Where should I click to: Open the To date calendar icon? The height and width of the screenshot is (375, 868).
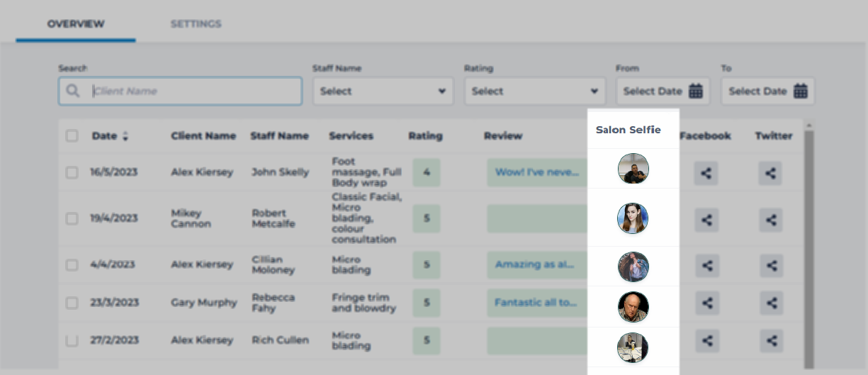[x=801, y=91]
